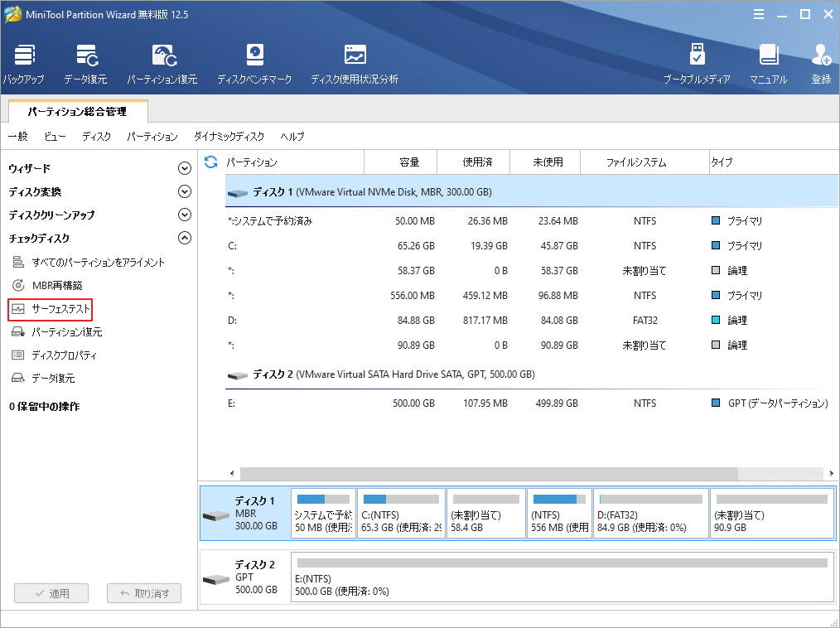Select ディスク 1 header row in partition list

tap(532, 192)
